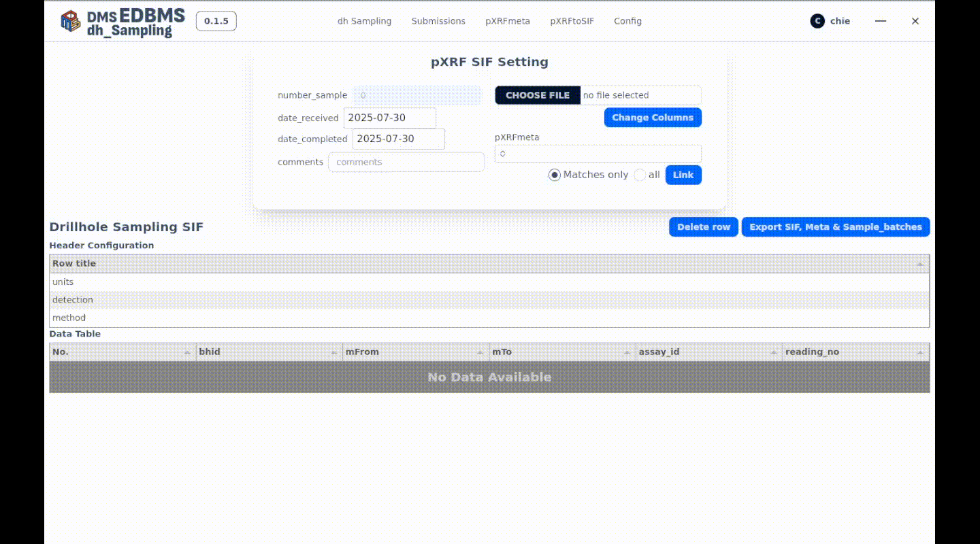Sort by the reading_no column arrow
The width and height of the screenshot is (980, 544).
(920, 352)
